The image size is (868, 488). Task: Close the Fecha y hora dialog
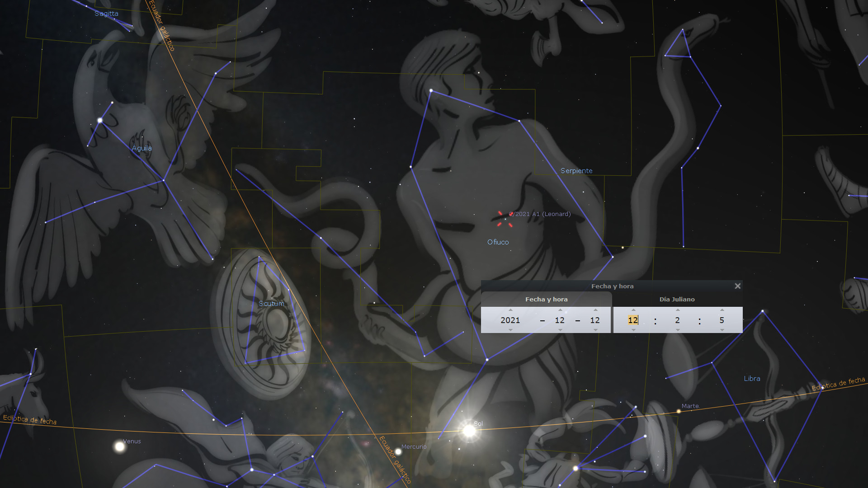[x=737, y=286]
